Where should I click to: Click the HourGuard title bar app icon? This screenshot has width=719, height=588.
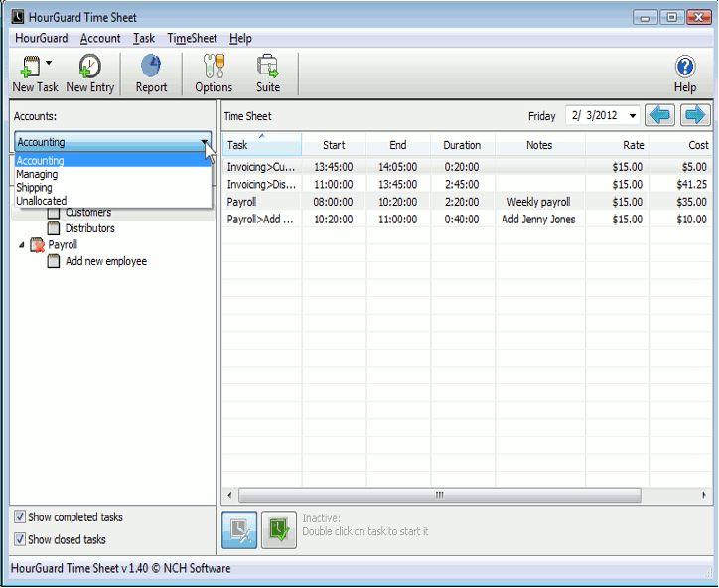coord(18,17)
